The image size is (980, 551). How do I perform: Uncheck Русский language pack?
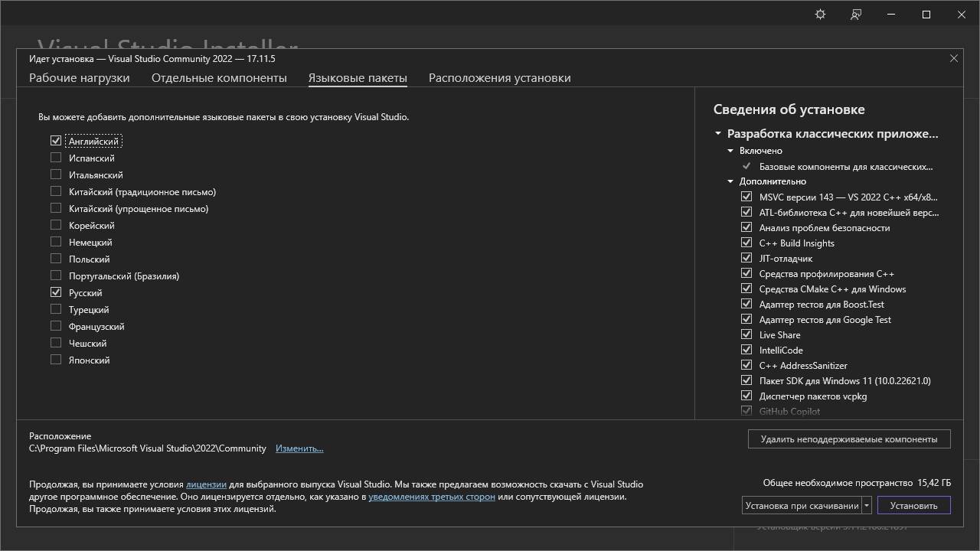pyautogui.click(x=56, y=292)
